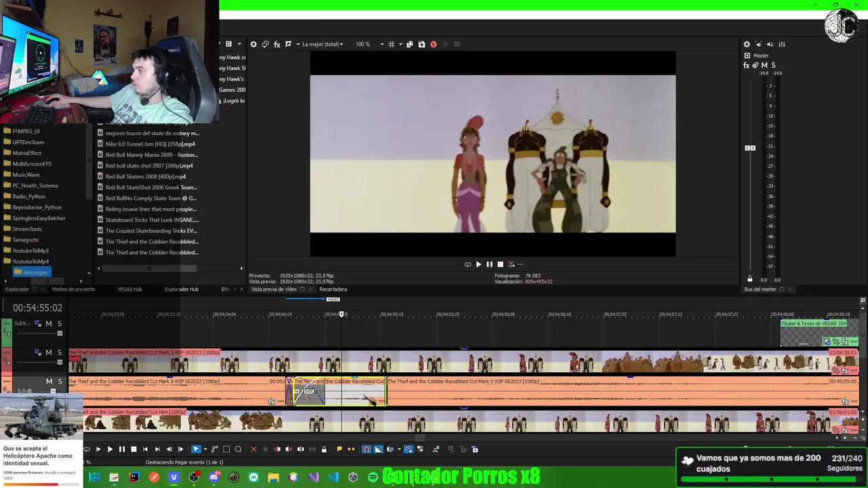Open preview quality dropdown 'La mejor (total)'
The width and height of the screenshot is (868, 488).
pyautogui.click(x=321, y=44)
